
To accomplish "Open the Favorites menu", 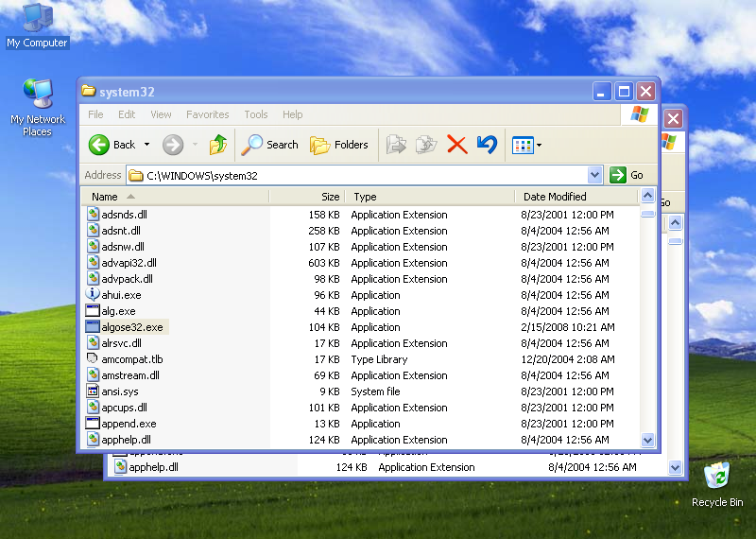I will 207,114.
